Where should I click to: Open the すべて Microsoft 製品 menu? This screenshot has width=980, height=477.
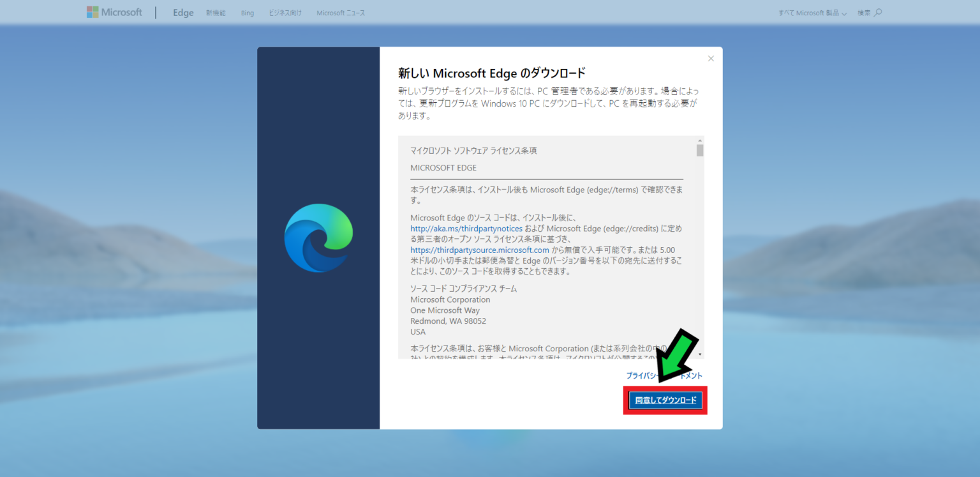pyautogui.click(x=808, y=11)
